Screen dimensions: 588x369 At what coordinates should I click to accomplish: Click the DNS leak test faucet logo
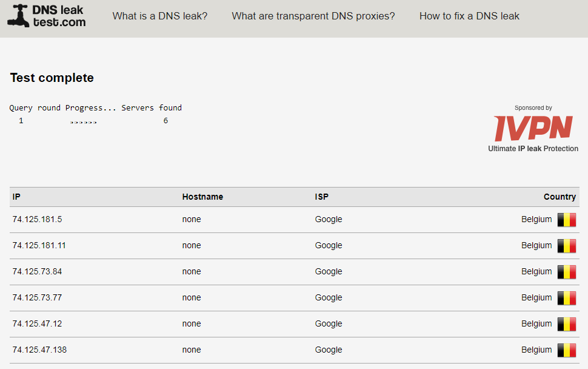click(18, 16)
